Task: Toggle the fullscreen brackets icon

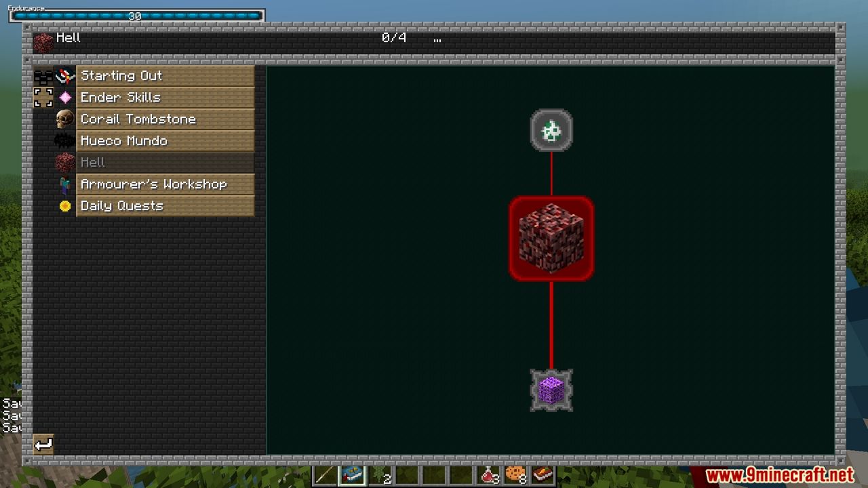Action: click(x=43, y=98)
